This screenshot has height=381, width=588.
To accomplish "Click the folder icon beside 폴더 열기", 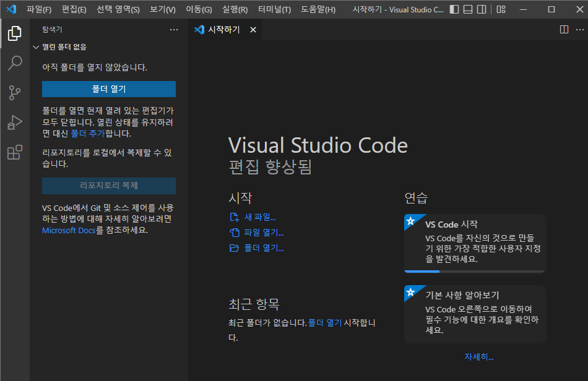I will pyautogui.click(x=234, y=248).
